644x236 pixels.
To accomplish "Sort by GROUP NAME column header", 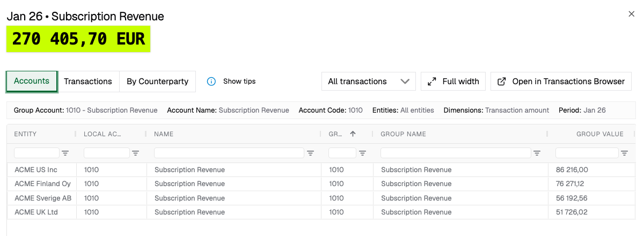I will click(x=403, y=134).
